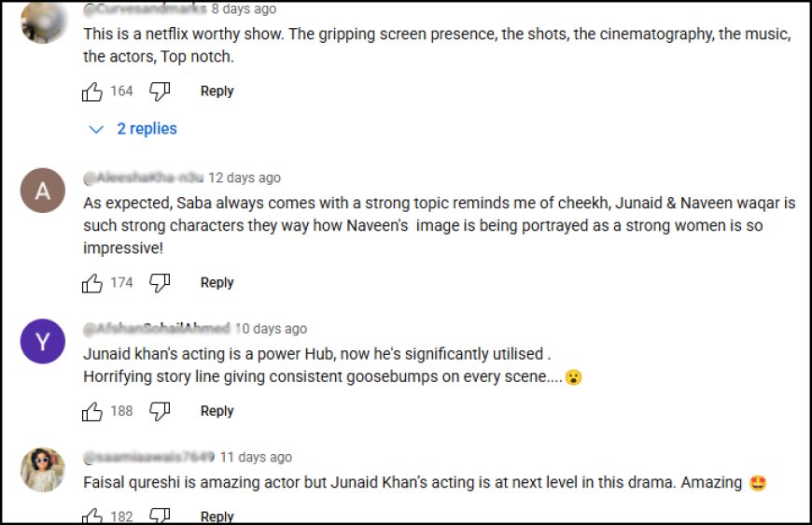Reply to the Faisal qureshi comment
Viewport: 812px width, 525px height.
(217, 516)
